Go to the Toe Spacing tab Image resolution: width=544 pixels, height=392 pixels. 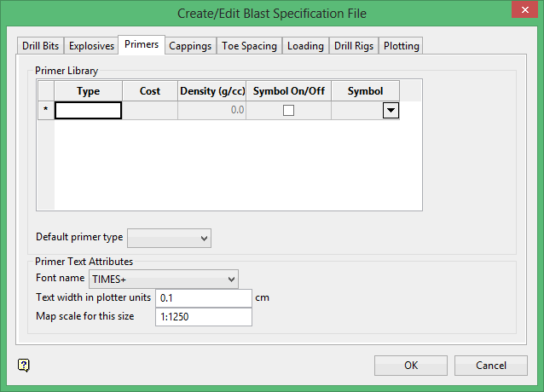(249, 46)
